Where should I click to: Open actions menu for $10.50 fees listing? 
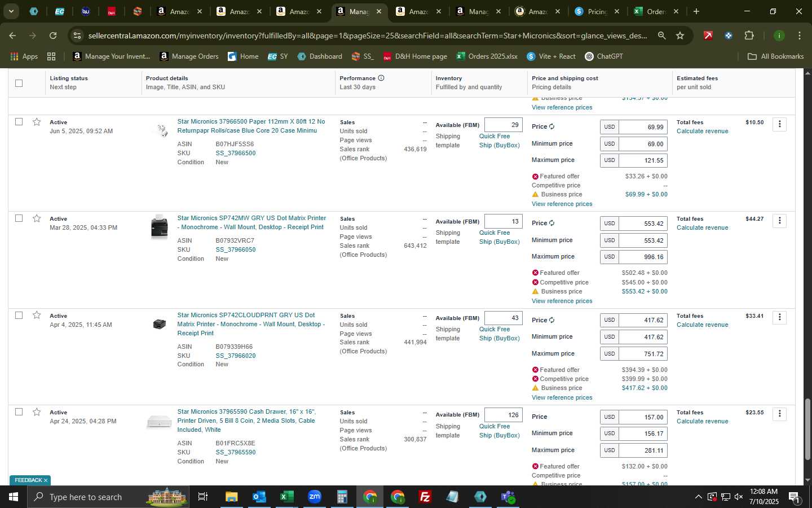tap(780, 124)
